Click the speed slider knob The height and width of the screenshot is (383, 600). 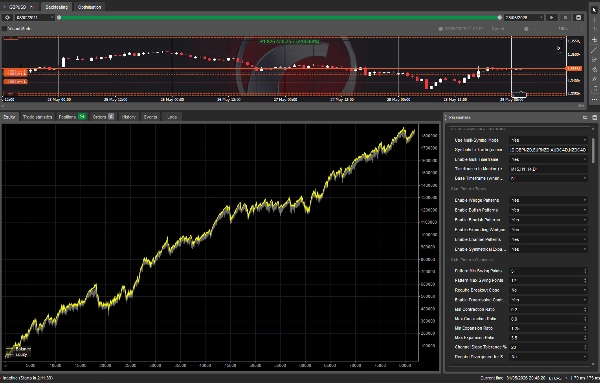point(526,29)
